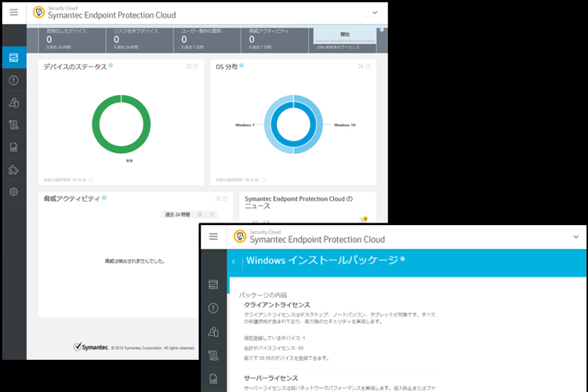Open the 危殆化したデバイス summary tile

click(x=72, y=40)
